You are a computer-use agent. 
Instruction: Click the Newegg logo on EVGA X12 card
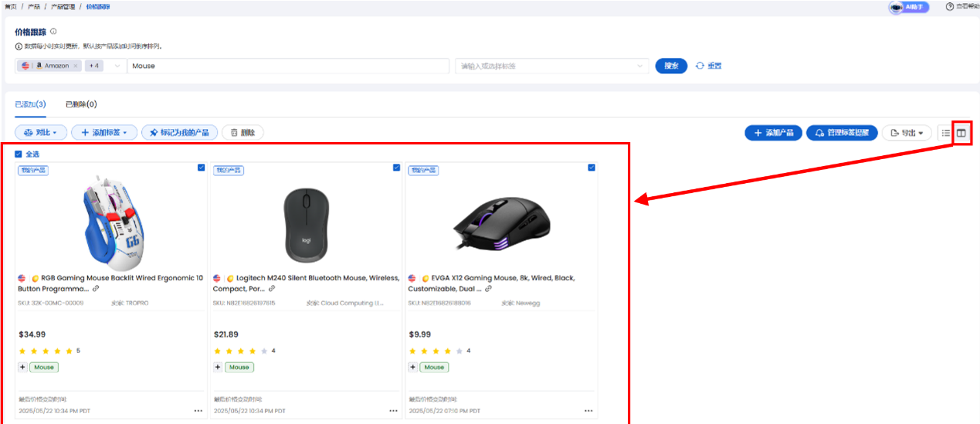pyautogui.click(x=426, y=278)
